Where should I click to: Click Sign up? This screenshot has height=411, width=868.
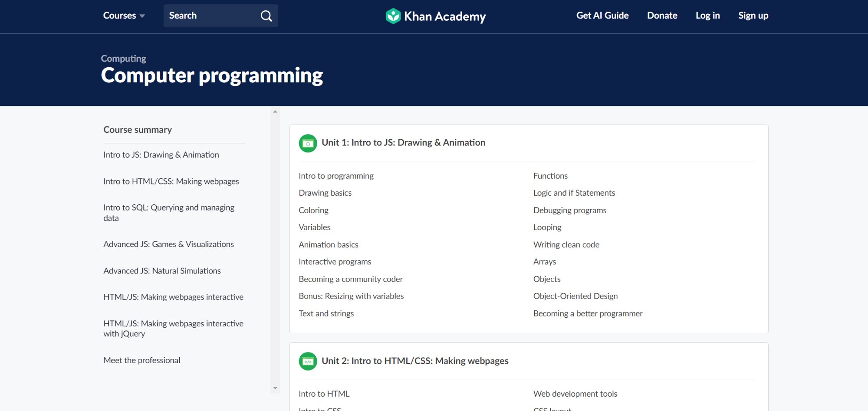753,16
